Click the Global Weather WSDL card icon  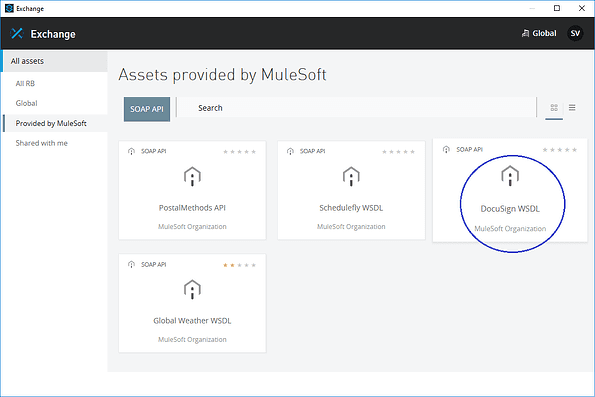192,290
